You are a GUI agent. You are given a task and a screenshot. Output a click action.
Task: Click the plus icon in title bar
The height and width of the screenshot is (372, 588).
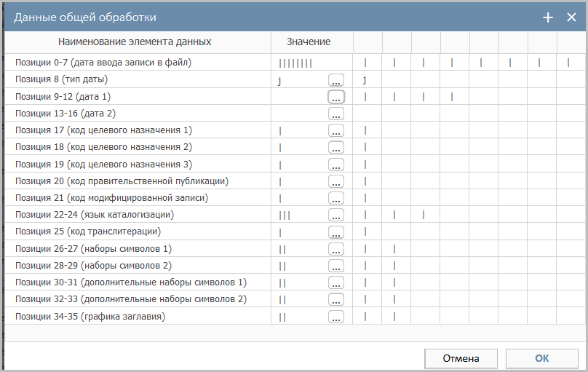(x=548, y=17)
